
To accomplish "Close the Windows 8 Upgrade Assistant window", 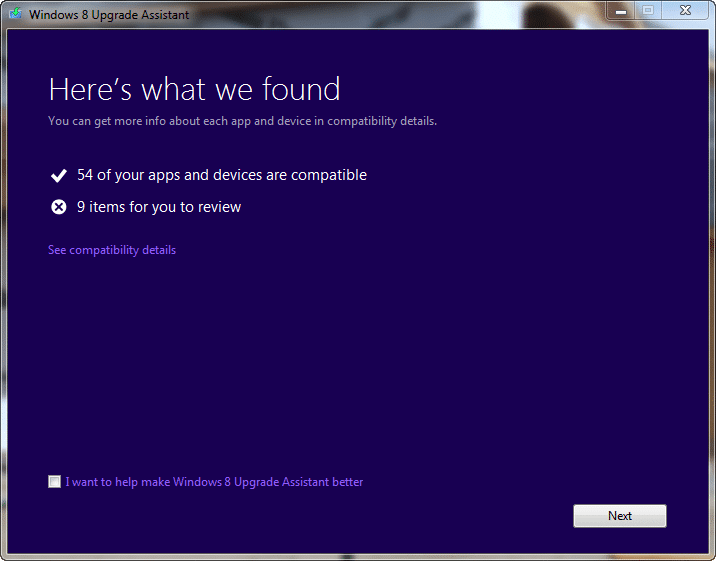I will pyautogui.click(x=685, y=10).
